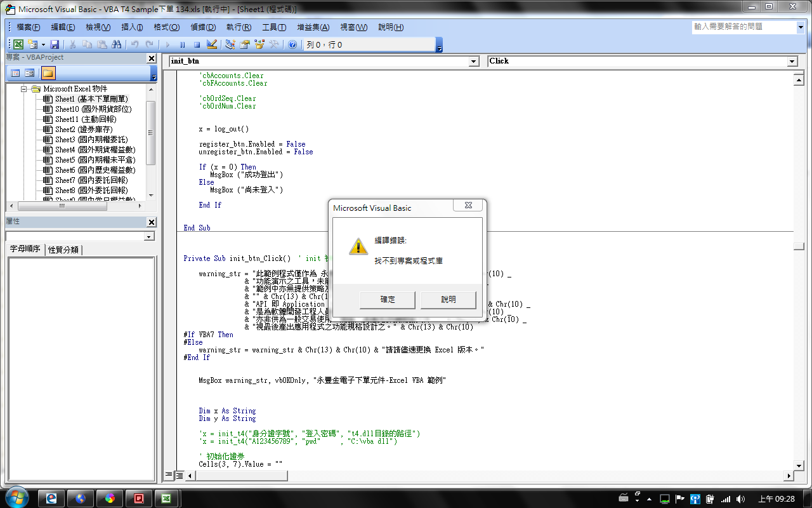812x508 pixels.
Task: Open the Properties Window toolbar icon
Action: (x=244, y=44)
